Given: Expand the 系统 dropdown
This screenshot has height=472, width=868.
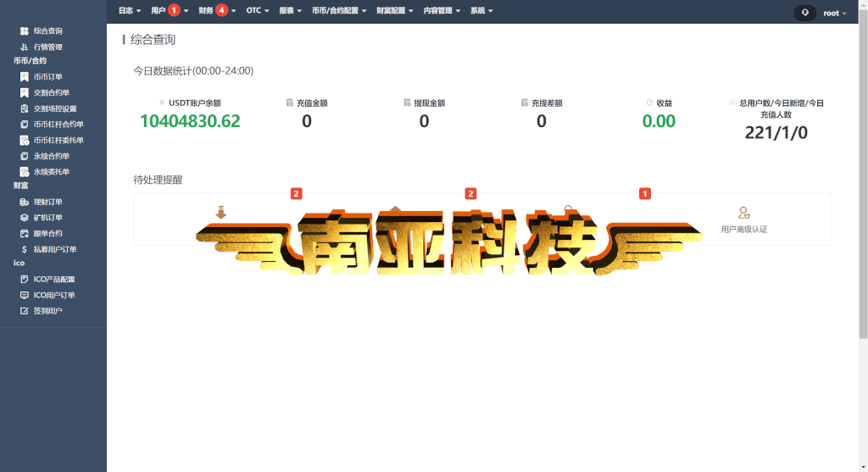Looking at the screenshot, I should tap(481, 10).
